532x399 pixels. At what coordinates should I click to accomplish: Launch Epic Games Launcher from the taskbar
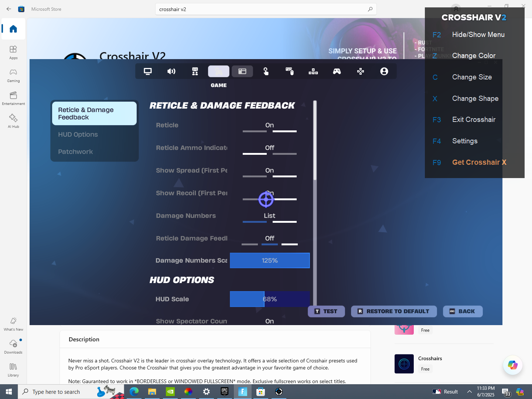pos(225,392)
